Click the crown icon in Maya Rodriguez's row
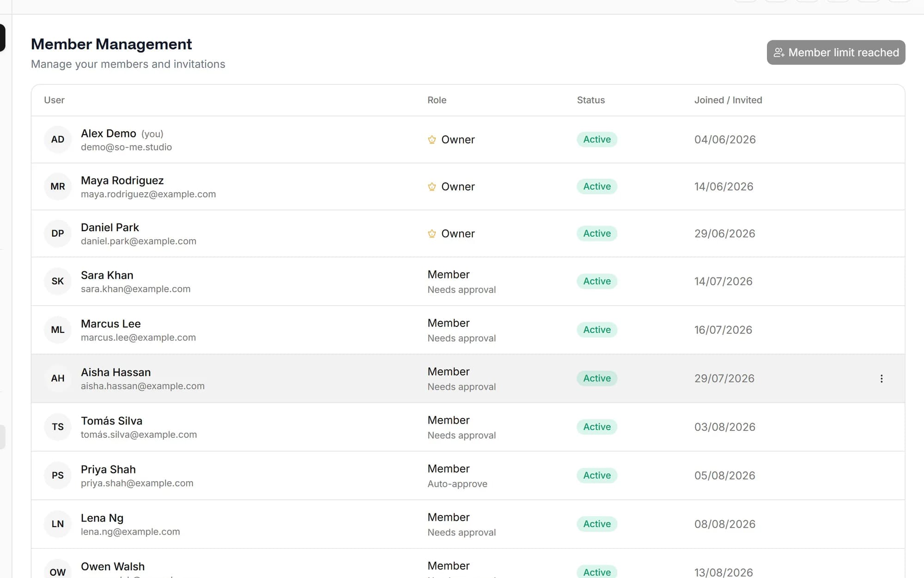The width and height of the screenshot is (924, 578). tap(432, 187)
